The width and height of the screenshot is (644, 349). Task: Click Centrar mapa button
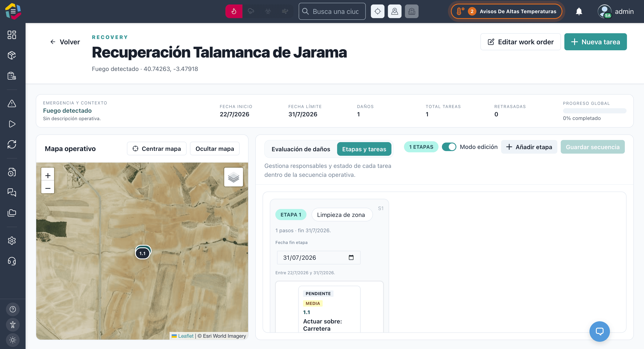157,149
